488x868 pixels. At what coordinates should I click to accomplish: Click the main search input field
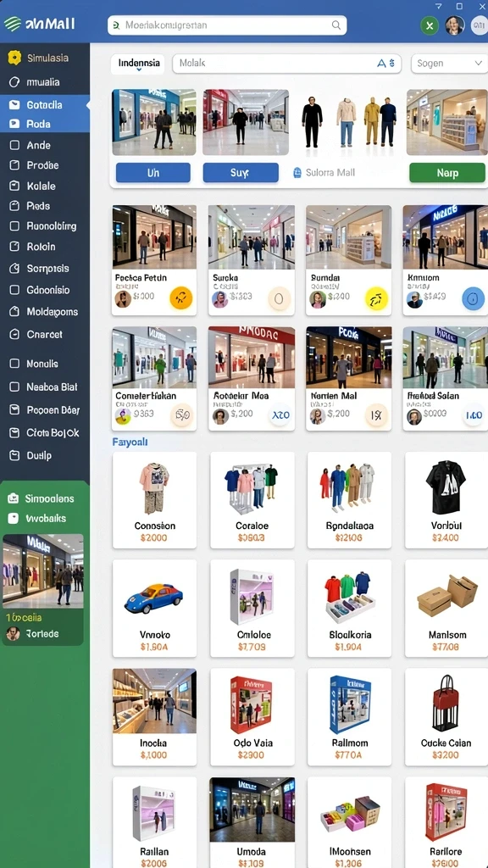coord(227,25)
